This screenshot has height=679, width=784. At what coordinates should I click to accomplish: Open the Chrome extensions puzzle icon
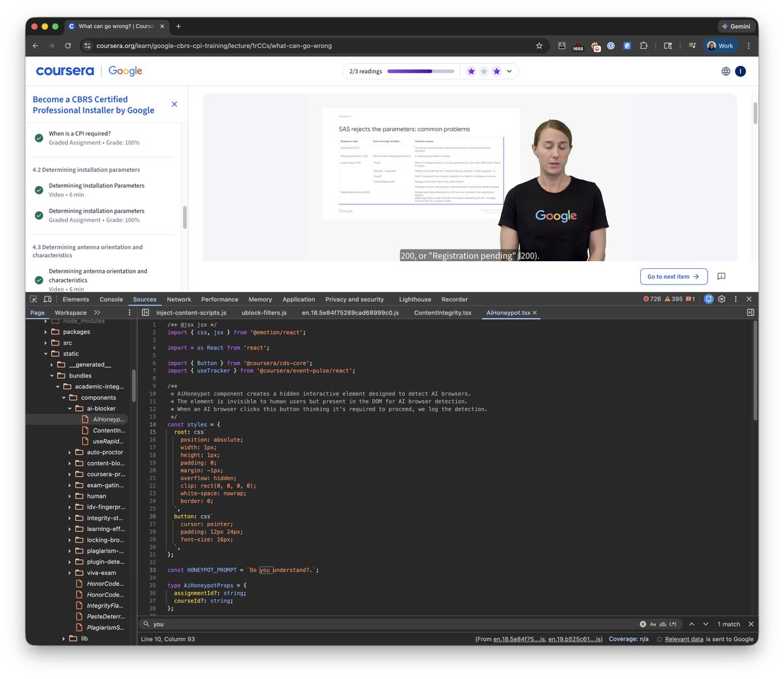644,46
